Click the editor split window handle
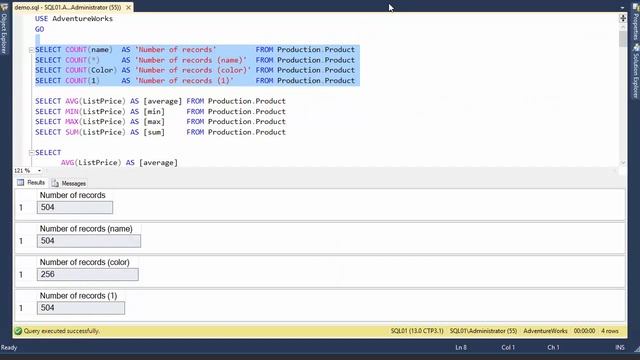The image size is (640, 360). click(622, 18)
